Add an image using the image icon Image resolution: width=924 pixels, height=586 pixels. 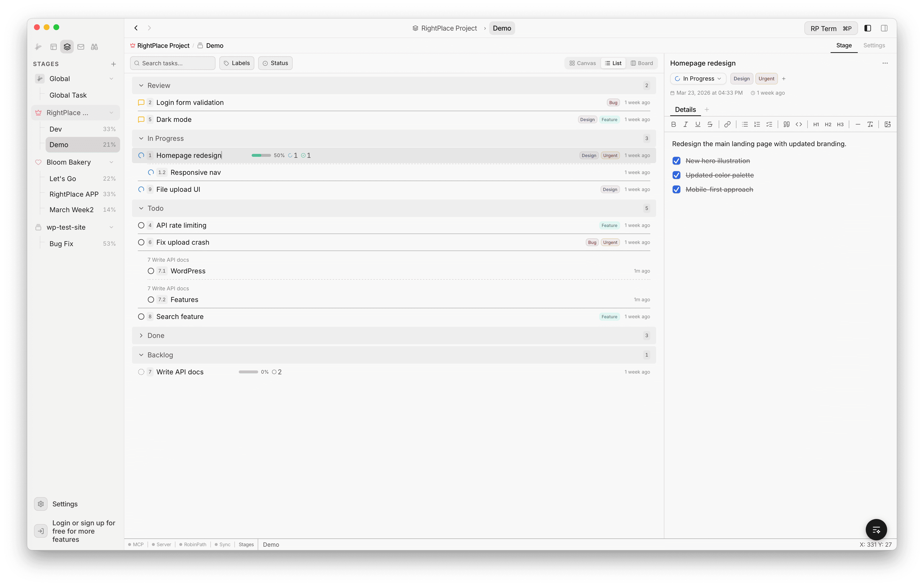click(888, 124)
